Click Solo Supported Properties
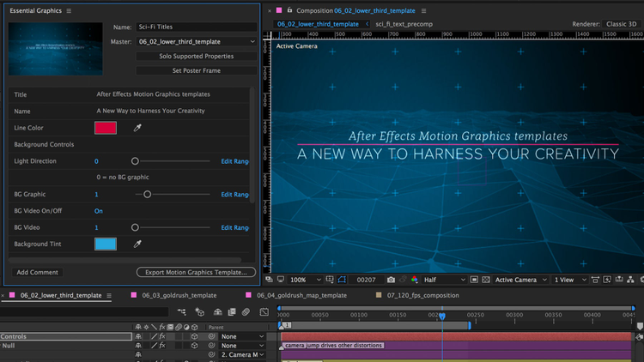The width and height of the screenshot is (644, 362). click(x=197, y=57)
